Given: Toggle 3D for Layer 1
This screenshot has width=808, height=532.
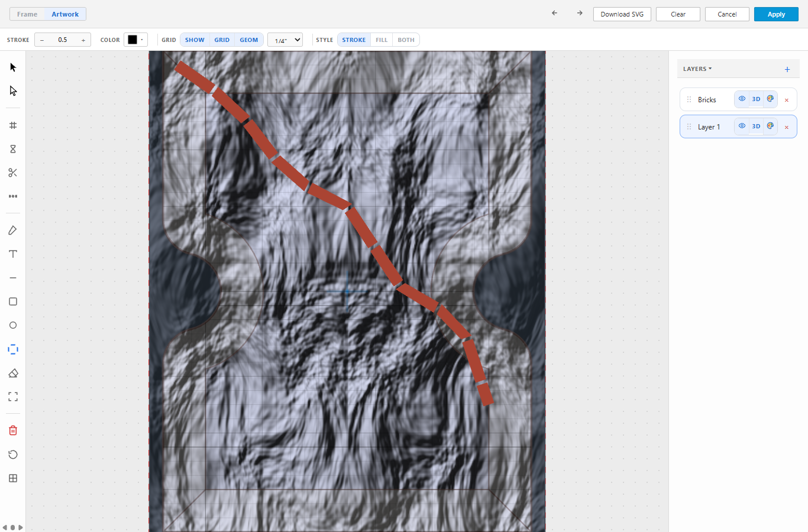Looking at the screenshot, I should click(756, 126).
